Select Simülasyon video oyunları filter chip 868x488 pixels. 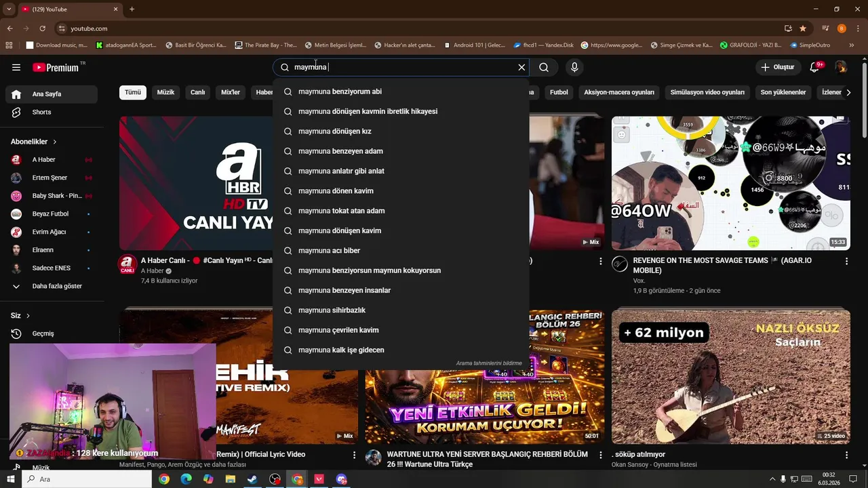click(707, 92)
